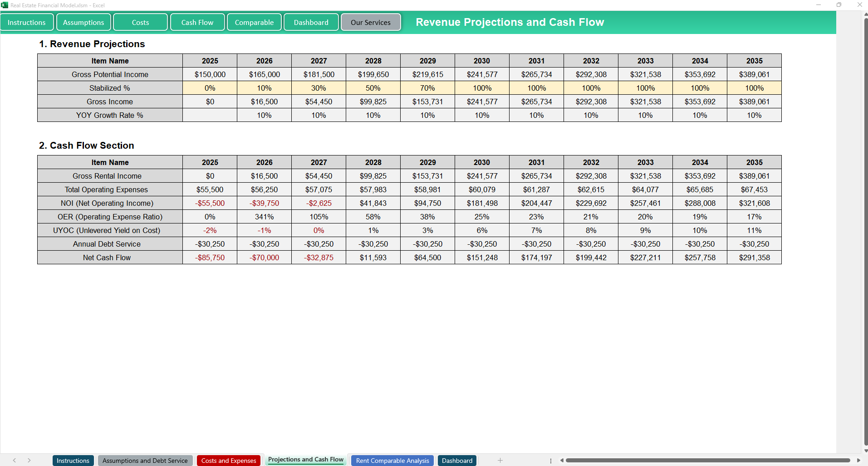Select the 2029 Stabilized % cell showing 70%
The height and width of the screenshot is (466, 868).
(x=427, y=88)
